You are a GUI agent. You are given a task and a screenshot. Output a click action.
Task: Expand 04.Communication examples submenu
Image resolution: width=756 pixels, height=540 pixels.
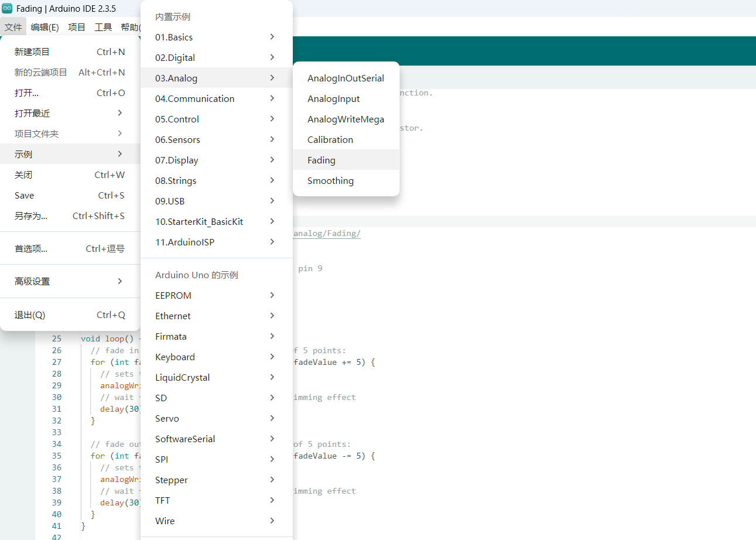tap(217, 98)
